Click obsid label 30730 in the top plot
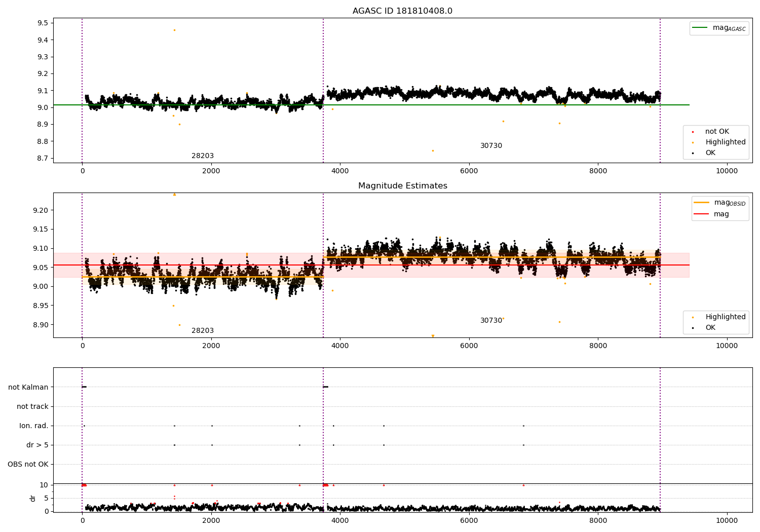 [491, 146]
